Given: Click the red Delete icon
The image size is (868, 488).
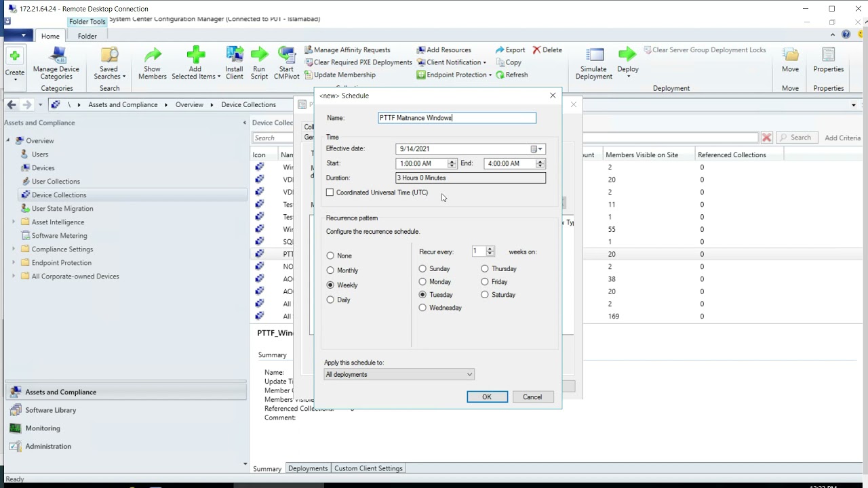Looking at the screenshot, I should (x=536, y=50).
